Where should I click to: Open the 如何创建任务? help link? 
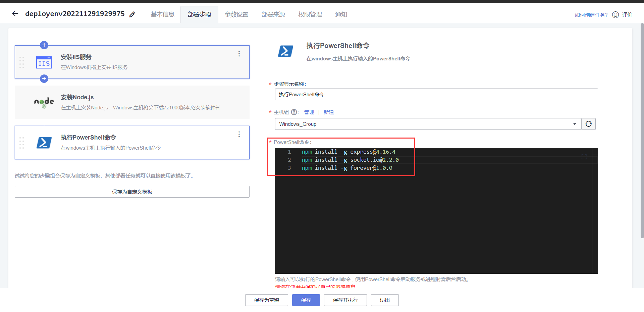[591, 15]
